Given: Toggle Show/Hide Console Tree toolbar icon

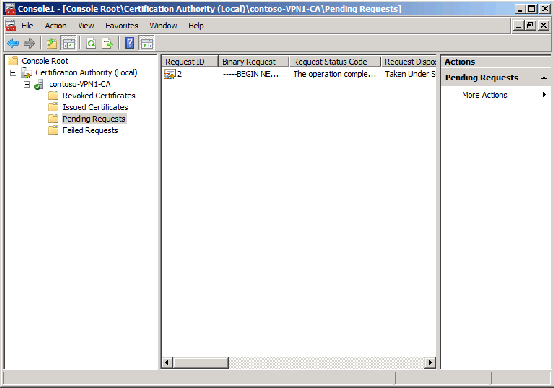Looking at the screenshot, I should [x=69, y=43].
